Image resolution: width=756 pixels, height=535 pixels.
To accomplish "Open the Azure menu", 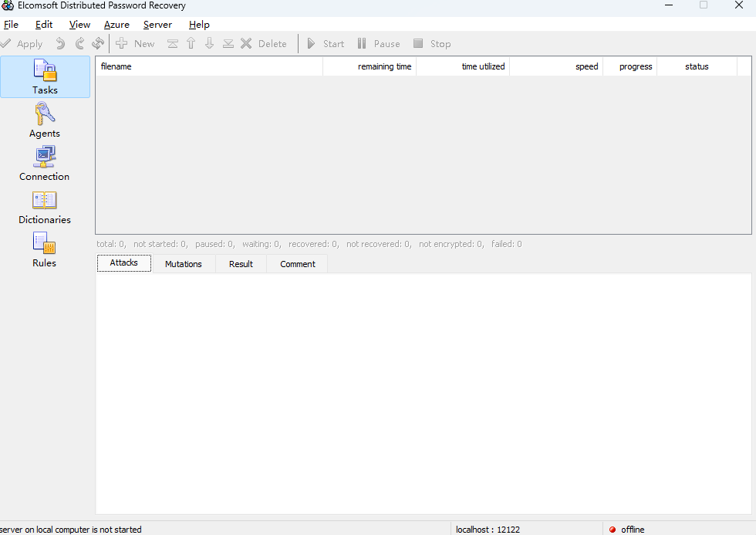I will pos(116,25).
